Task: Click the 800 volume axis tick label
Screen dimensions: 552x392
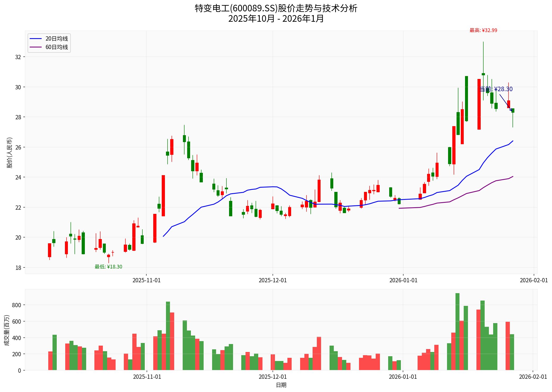Action: click(x=16, y=305)
